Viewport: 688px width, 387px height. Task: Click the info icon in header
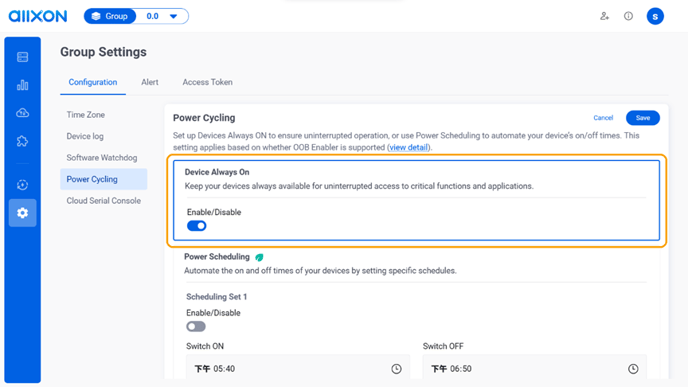pos(628,16)
